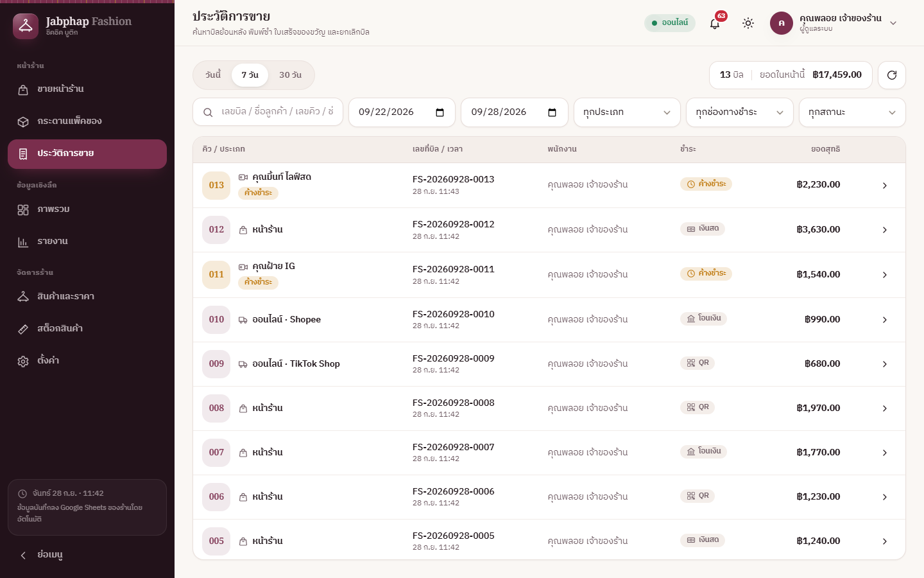This screenshot has width=924, height=578.
Task: Switch to วันนี้ range tab
Action: pos(213,75)
